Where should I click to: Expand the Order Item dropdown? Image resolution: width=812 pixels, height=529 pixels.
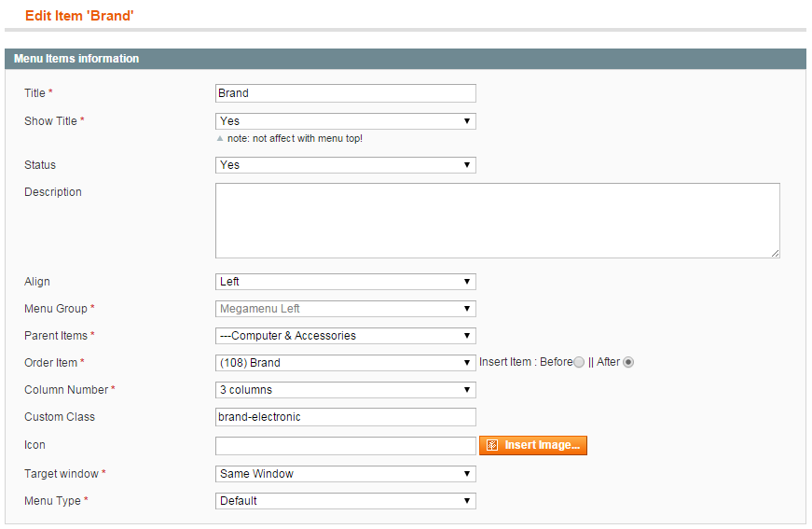click(346, 363)
